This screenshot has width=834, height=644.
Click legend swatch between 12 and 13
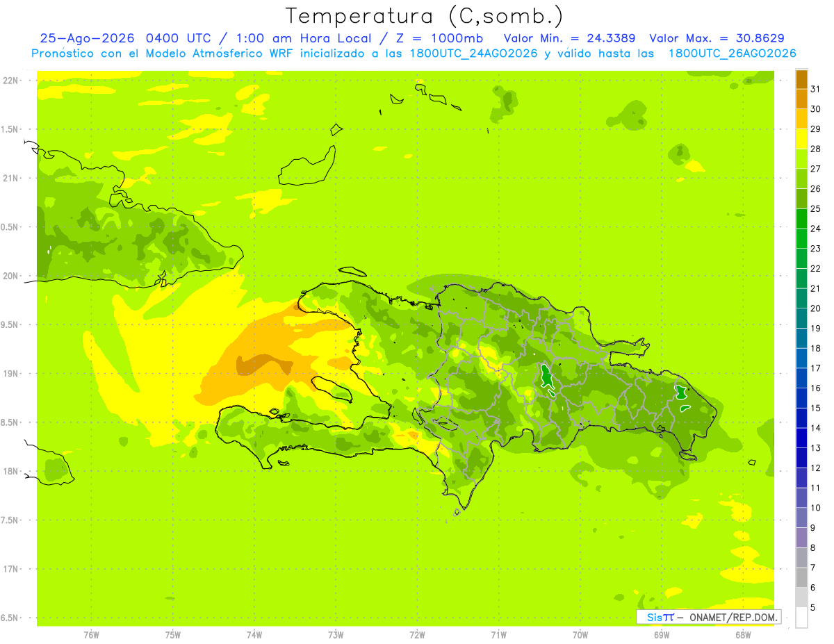click(x=801, y=458)
